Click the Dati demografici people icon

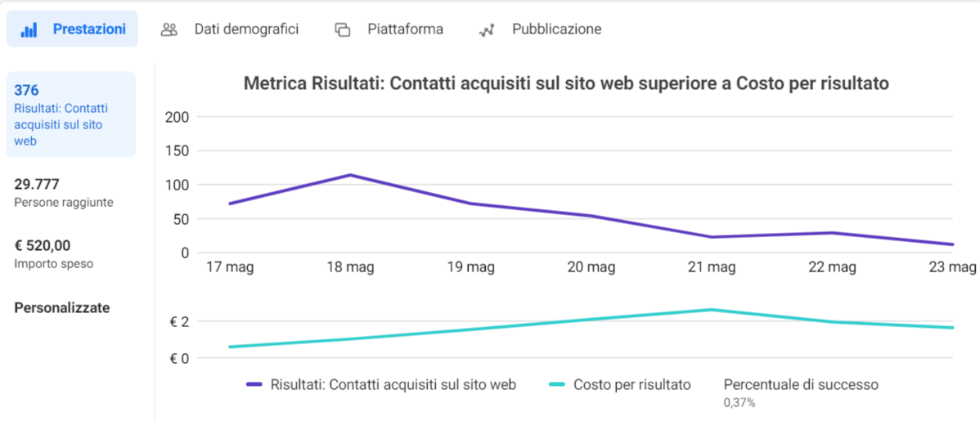pos(169,29)
